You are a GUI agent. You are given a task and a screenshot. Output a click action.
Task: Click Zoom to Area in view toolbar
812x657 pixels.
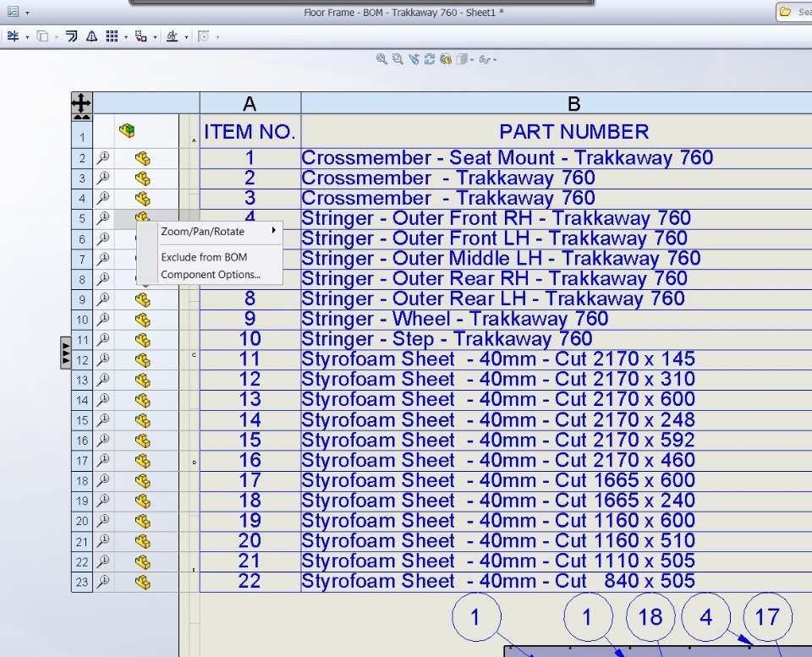[398, 59]
